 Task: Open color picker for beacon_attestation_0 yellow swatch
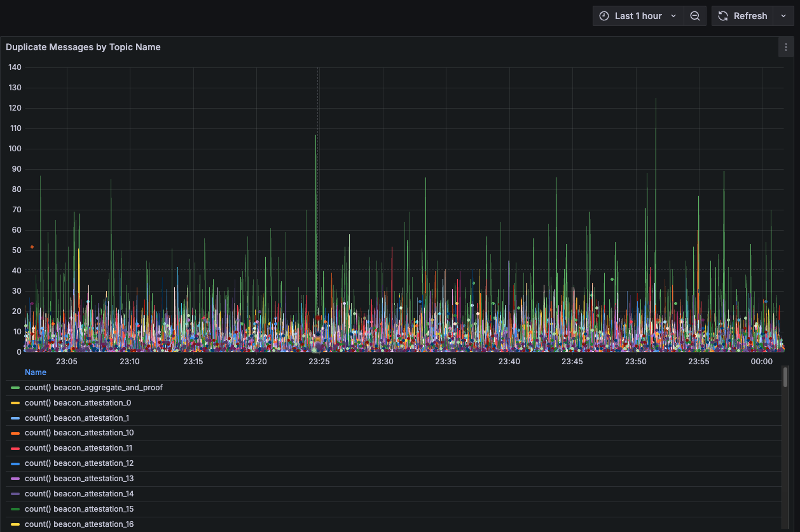[15, 403]
